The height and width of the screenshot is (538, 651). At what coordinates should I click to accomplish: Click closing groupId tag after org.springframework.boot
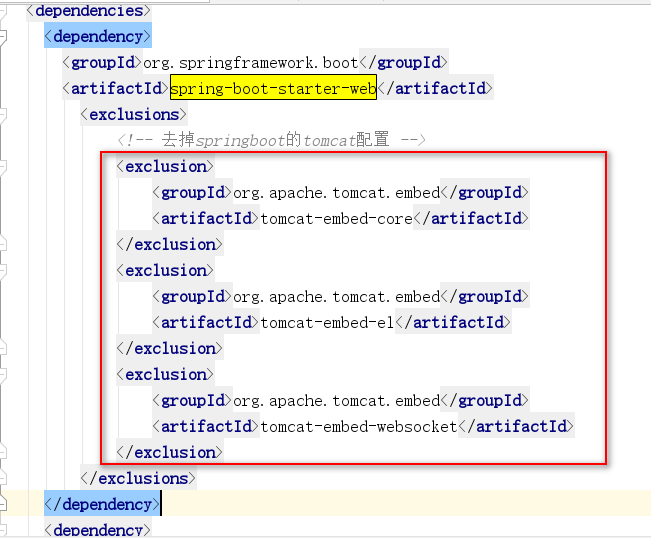tap(404, 63)
